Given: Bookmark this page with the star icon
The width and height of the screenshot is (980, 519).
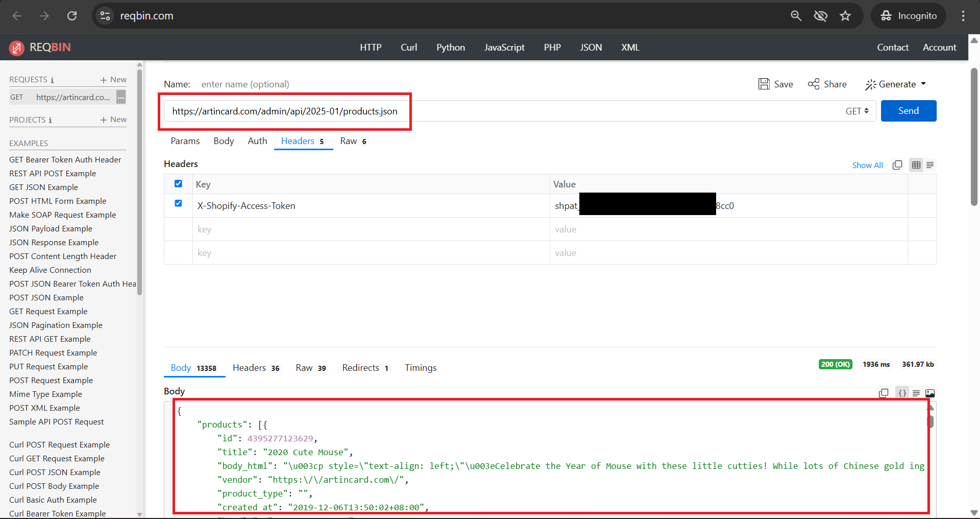Looking at the screenshot, I should click(845, 16).
